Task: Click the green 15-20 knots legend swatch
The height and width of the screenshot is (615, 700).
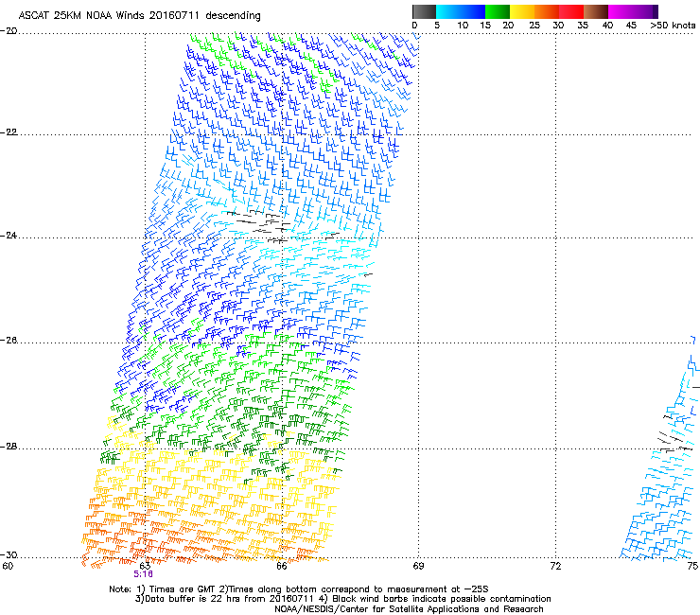Action: point(498,11)
